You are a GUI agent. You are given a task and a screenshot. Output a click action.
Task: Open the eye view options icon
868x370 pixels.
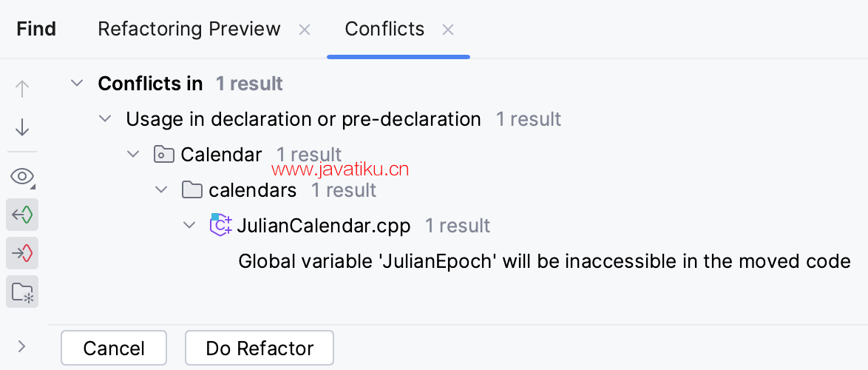click(22, 177)
